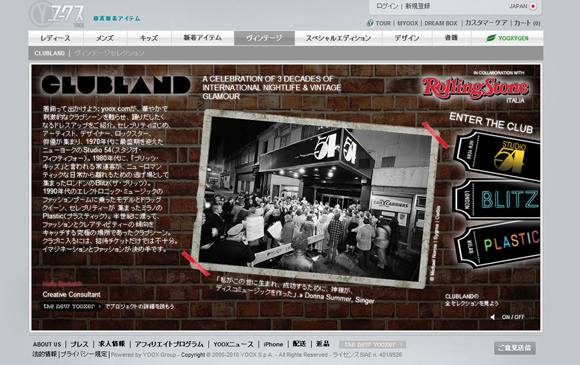Click the new yooxer footer button
The width and height of the screenshot is (580, 365).
click(372, 345)
